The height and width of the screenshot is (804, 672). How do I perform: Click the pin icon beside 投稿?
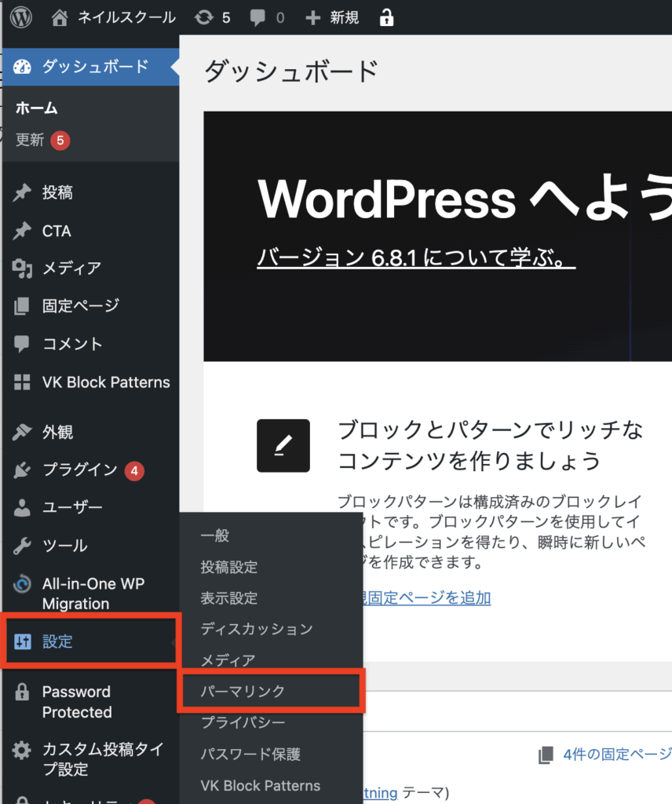[22, 193]
